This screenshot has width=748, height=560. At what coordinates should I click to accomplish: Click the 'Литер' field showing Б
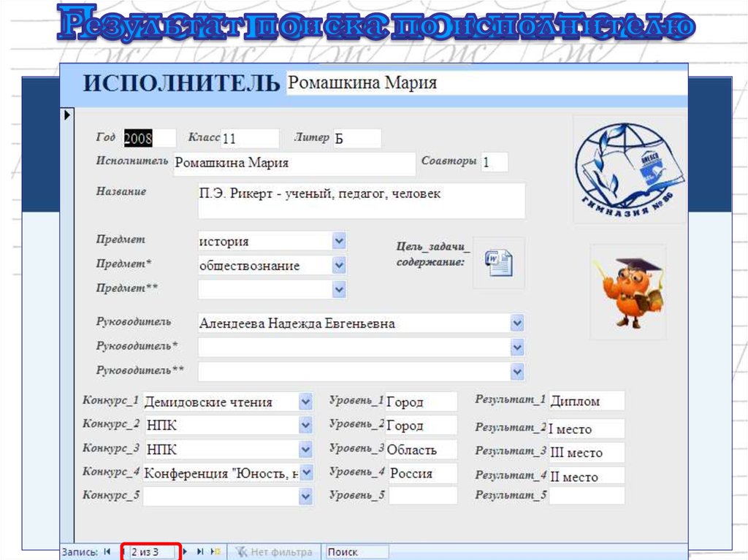356,138
